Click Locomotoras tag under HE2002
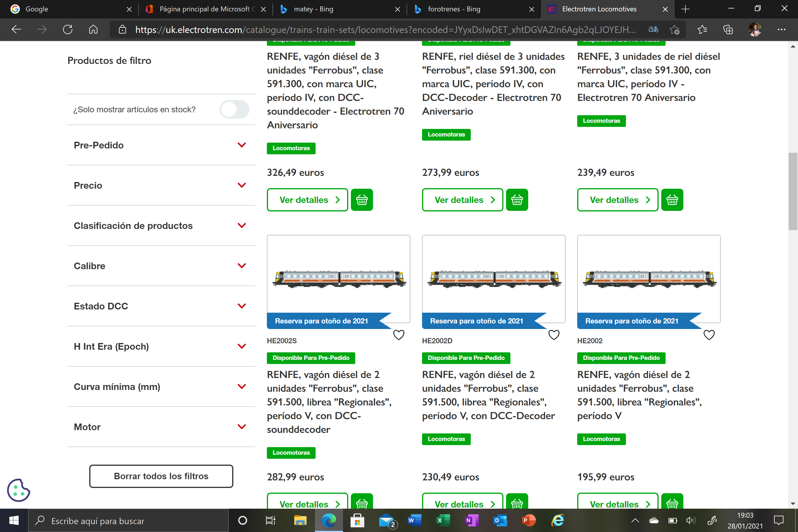This screenshot has height=532, width=798. tap(601, 439)
